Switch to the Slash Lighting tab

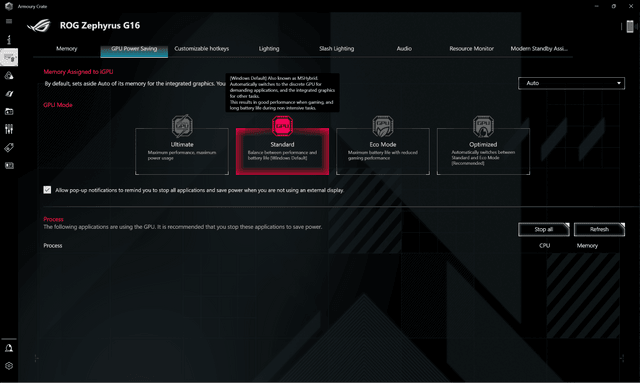[x=337, y=49]
